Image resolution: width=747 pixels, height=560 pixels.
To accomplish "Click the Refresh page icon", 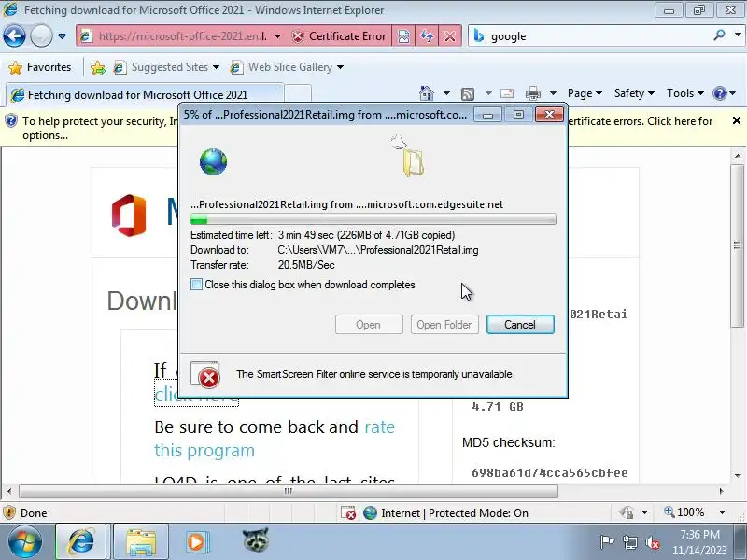I will (x=427, y=36).
